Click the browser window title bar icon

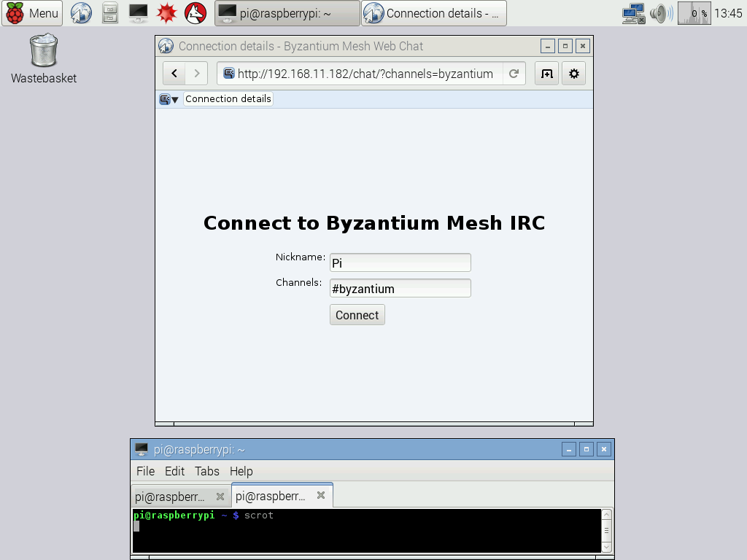click(166, 46)
